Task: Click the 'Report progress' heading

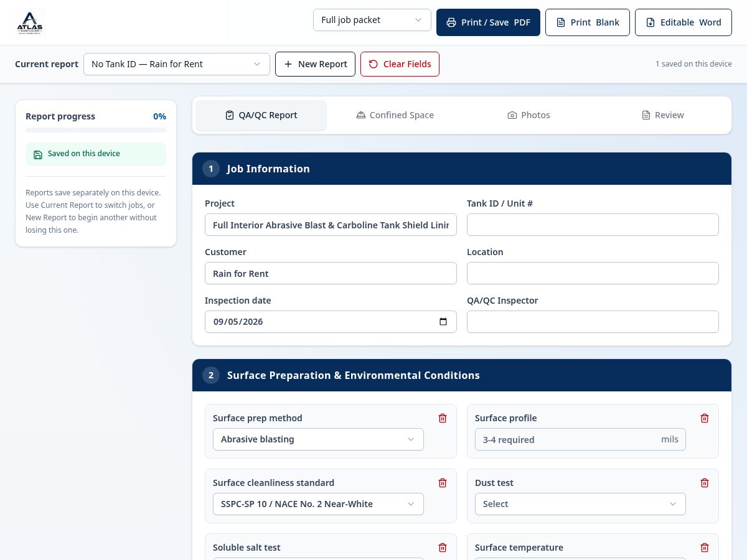Action: 60,116
